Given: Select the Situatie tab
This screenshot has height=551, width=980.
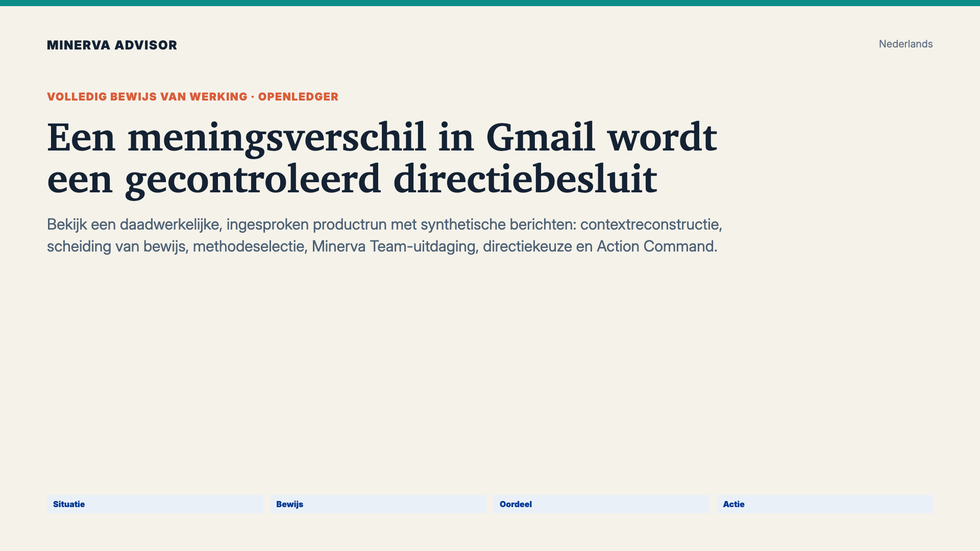Looking at the screenshot, I should (155, 504).
